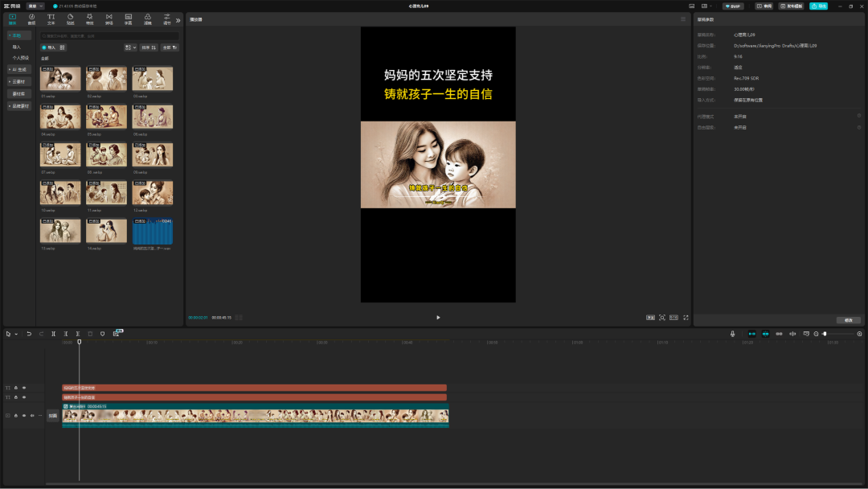Viewport: 868px width, 489px height.
Task: Click the AI image edit toolbar icon
Action: tap(117, 334)
